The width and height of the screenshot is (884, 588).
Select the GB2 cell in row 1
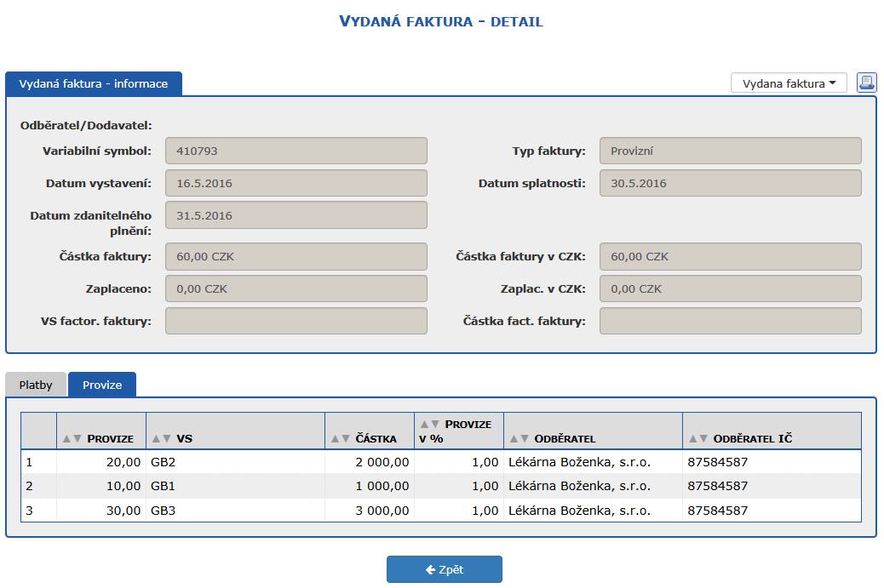pos(235,462)
